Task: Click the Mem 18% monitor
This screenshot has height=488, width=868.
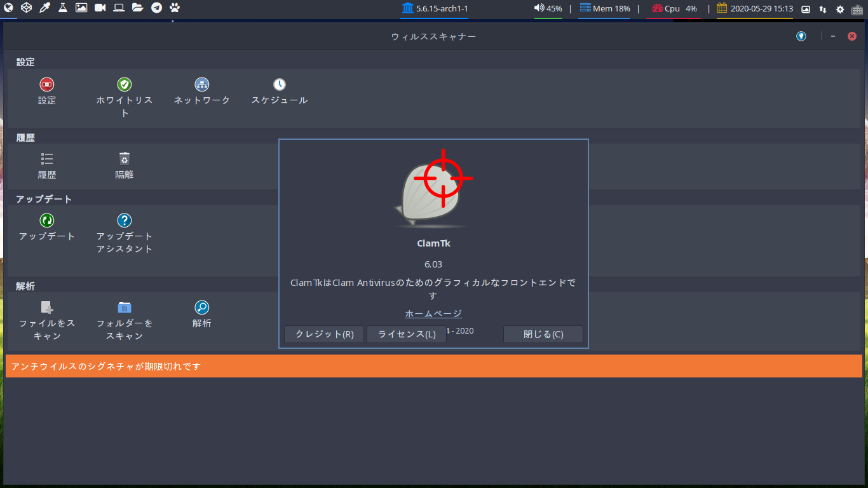Action: pos(604,9)
